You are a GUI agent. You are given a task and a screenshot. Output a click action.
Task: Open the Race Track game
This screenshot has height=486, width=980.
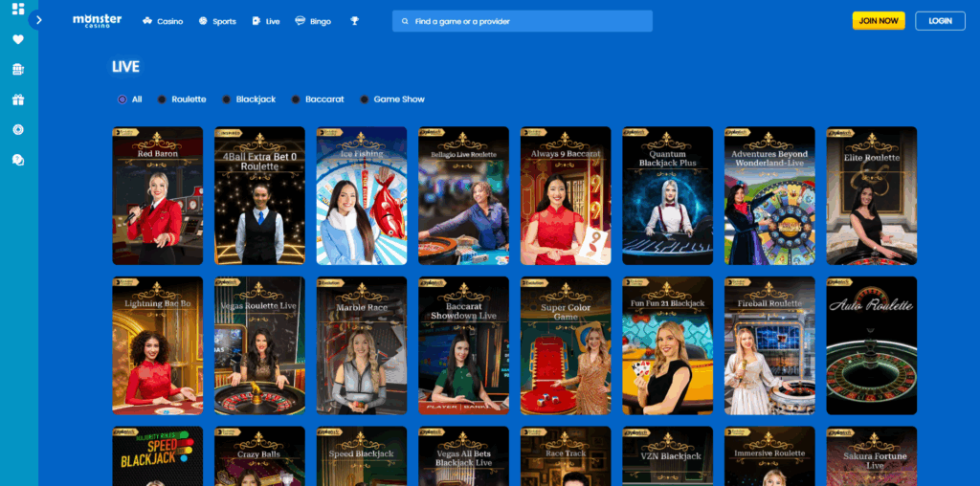pyautogui.click(x=566, y=456)
